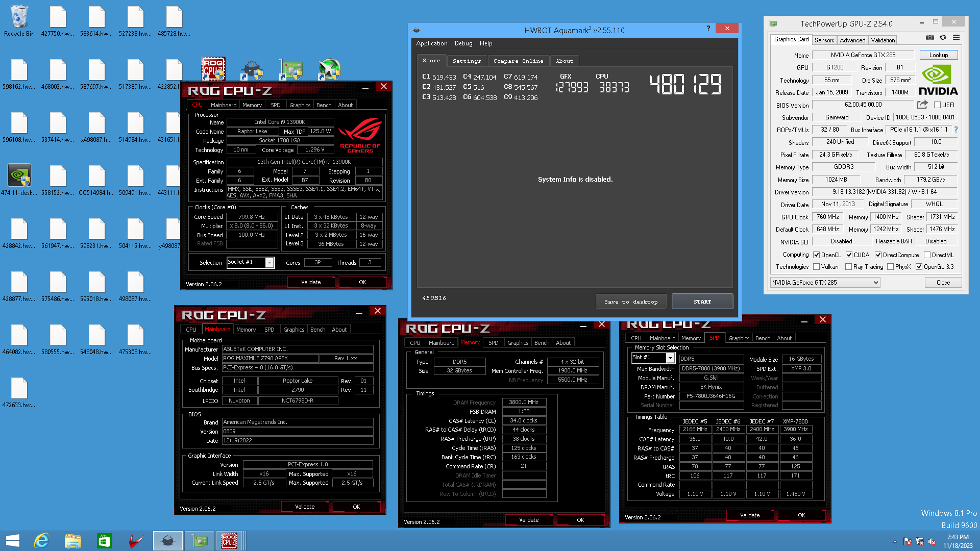Viewport: 980px width, 551px height.
Task: Toggle the UEFI checkbox in GPU-Z
Action: coord(937,105)
